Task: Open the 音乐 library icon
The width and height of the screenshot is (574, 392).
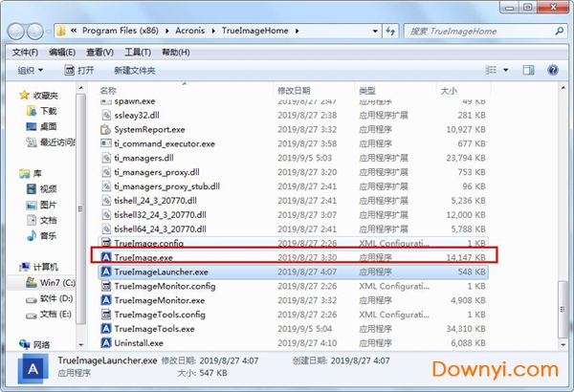Action: (x=32, y=235)
